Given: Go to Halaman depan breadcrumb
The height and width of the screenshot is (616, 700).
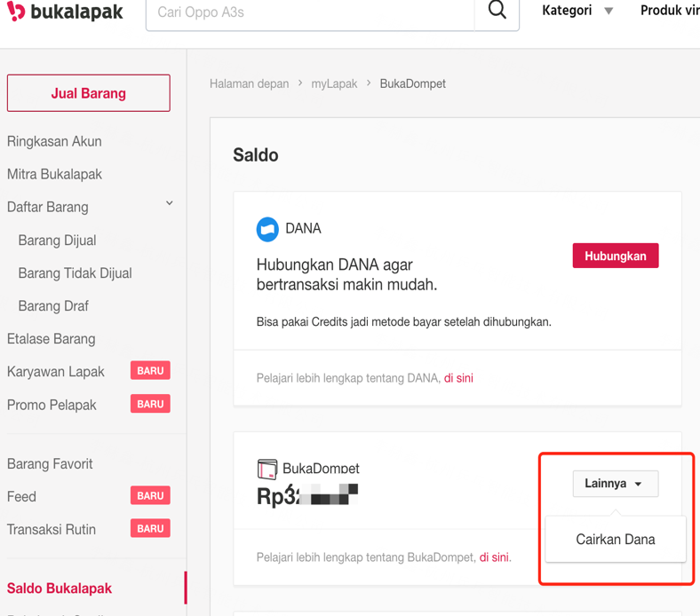Looking at the screenshot, I should point(250,83).
